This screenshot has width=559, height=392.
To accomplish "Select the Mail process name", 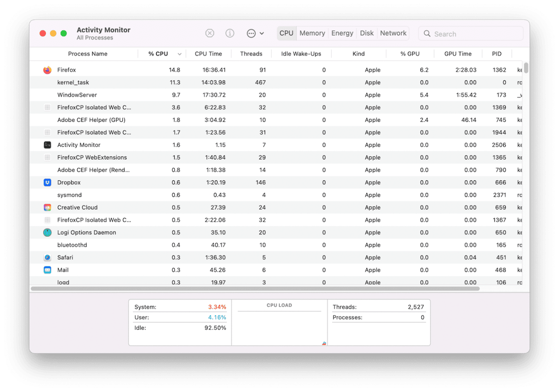I will 63,270.
